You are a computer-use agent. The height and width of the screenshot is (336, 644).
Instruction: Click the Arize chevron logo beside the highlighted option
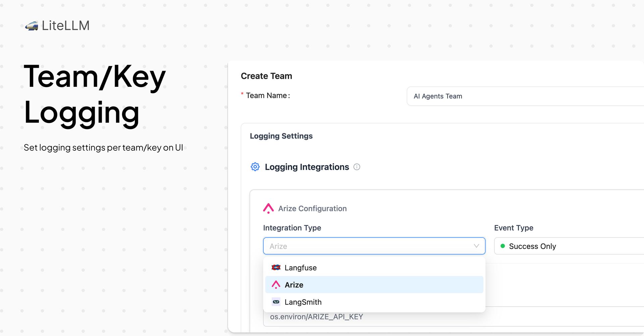pyautogui.click(x=276, y=284)
